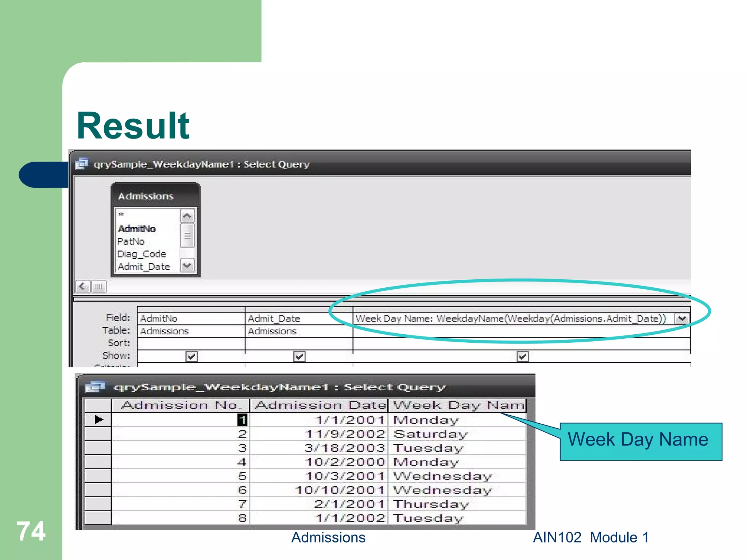The height and width of the screenshot is (560, 747).
Task: Click date cell 11/9/2002
Action: point(319,434)
